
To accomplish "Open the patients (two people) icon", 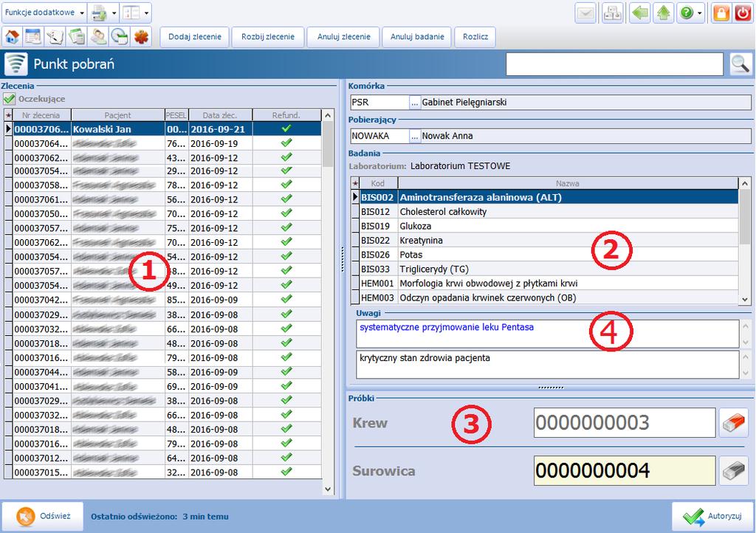I will (x=99, y=37).
